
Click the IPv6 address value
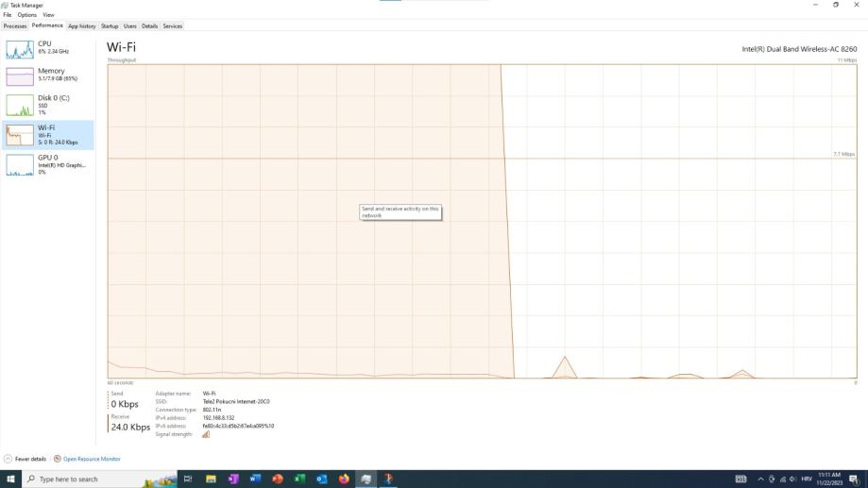[x=238, y=426]
